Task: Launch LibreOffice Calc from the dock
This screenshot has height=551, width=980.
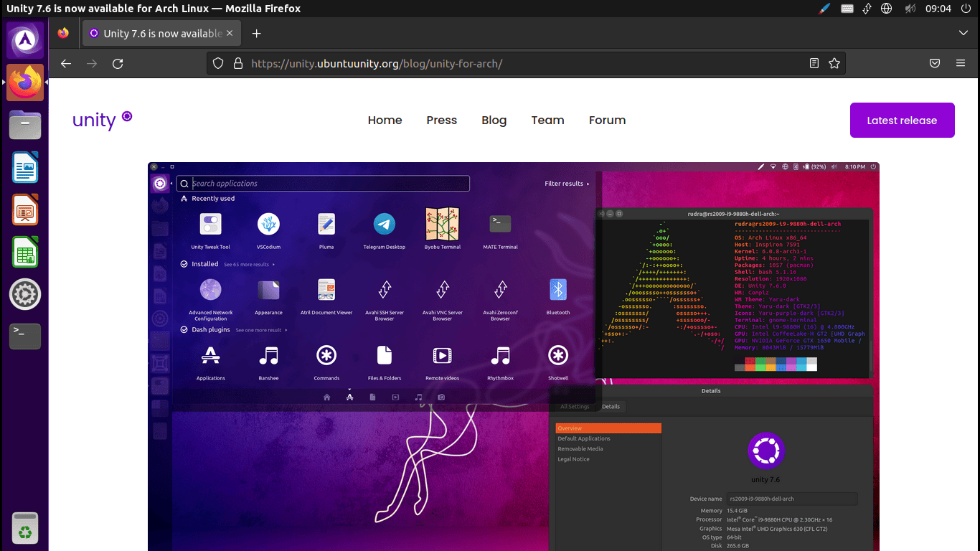Action: pos(25,253)
